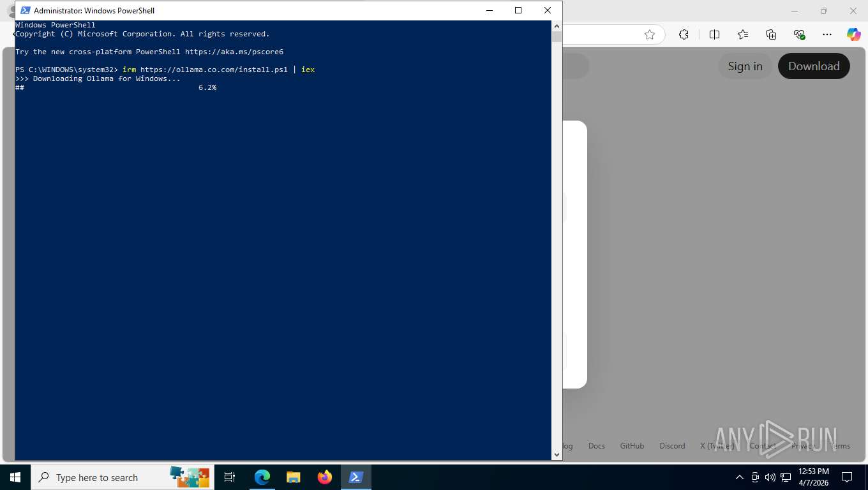This screenshot has width=868, height=490.
Task: Open Edge Browser essentials heart icon
Action: click(799, 34)
